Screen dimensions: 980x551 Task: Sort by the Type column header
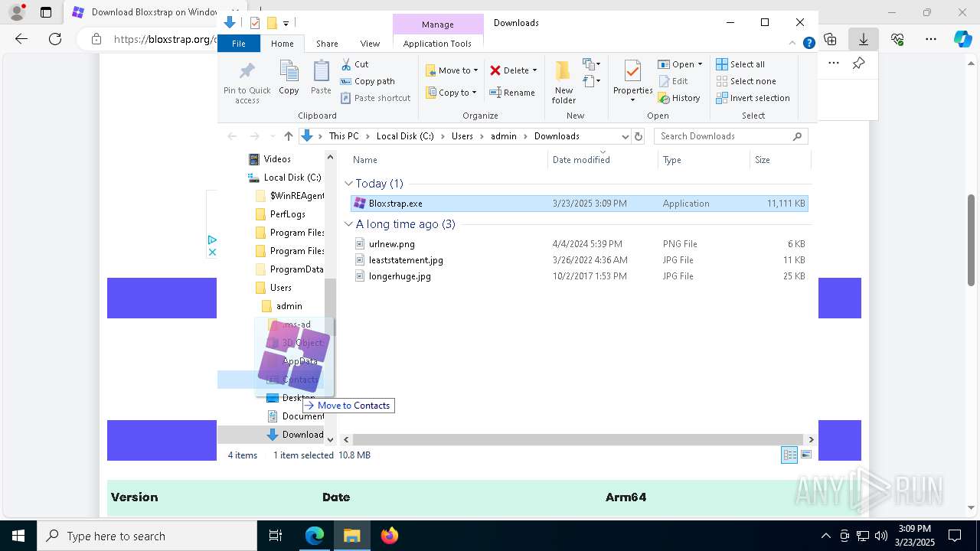click(x=672, y=160)
